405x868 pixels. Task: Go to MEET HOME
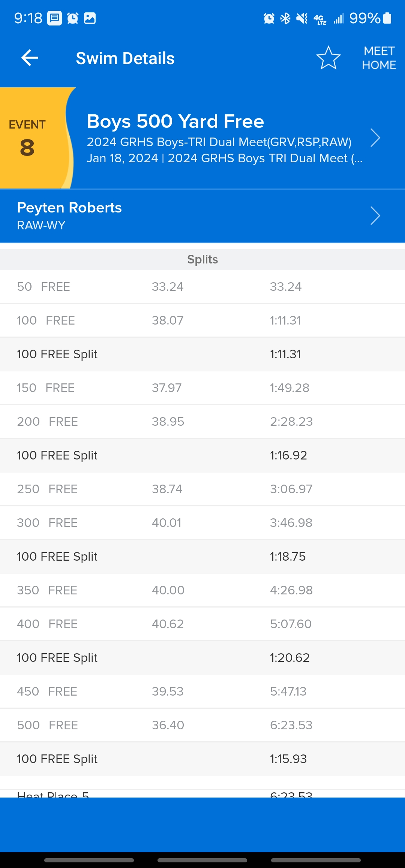(x=379, y=58)
